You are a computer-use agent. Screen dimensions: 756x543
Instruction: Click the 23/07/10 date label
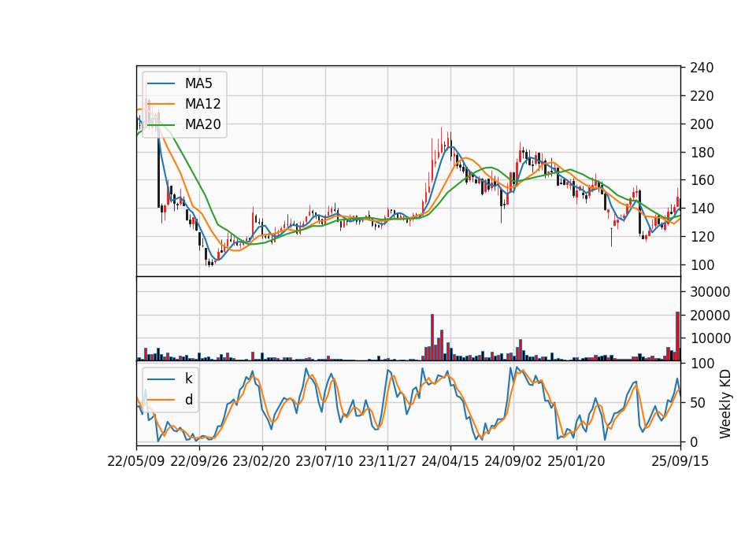pyautogui.click(x=324, y=461)
